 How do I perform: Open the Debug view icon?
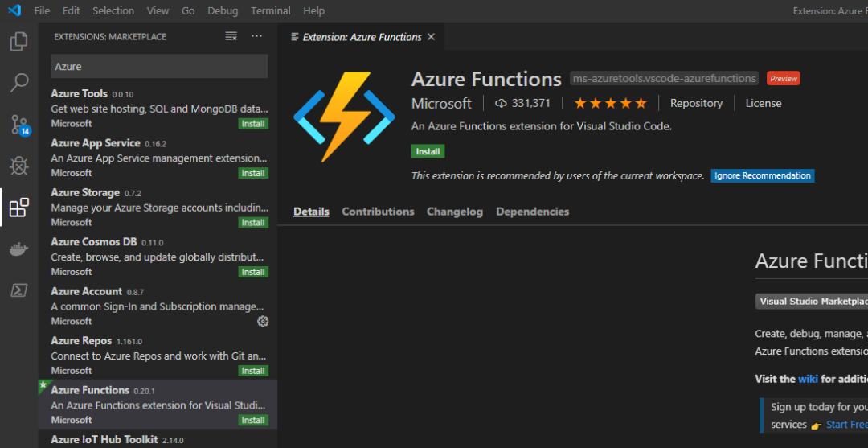pyautogui.click(x=19, y=166)
